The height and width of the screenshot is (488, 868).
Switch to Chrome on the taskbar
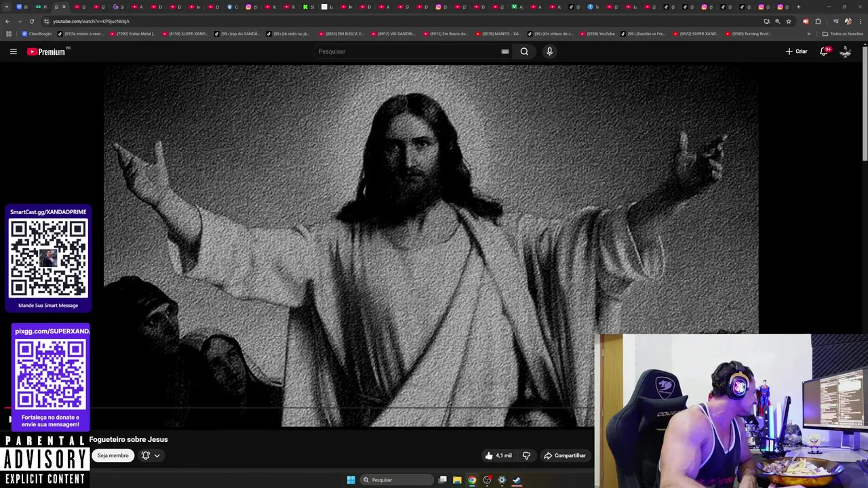pos(472,480)
